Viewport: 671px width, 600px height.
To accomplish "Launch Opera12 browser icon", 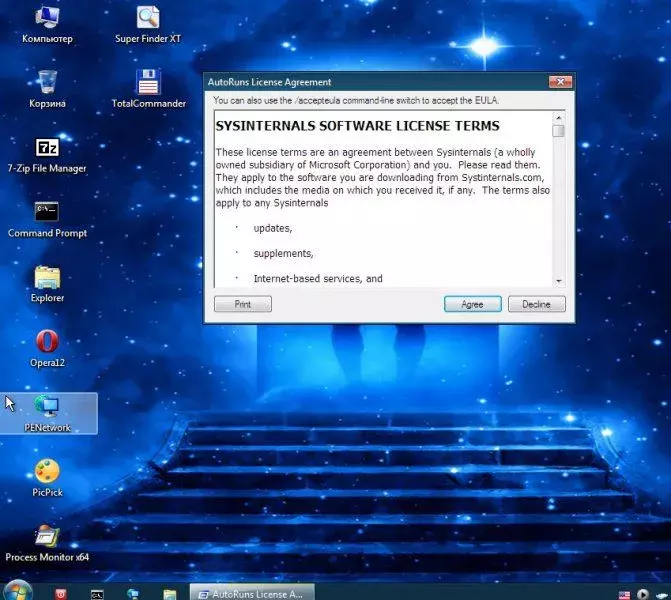I will point(47,349).
